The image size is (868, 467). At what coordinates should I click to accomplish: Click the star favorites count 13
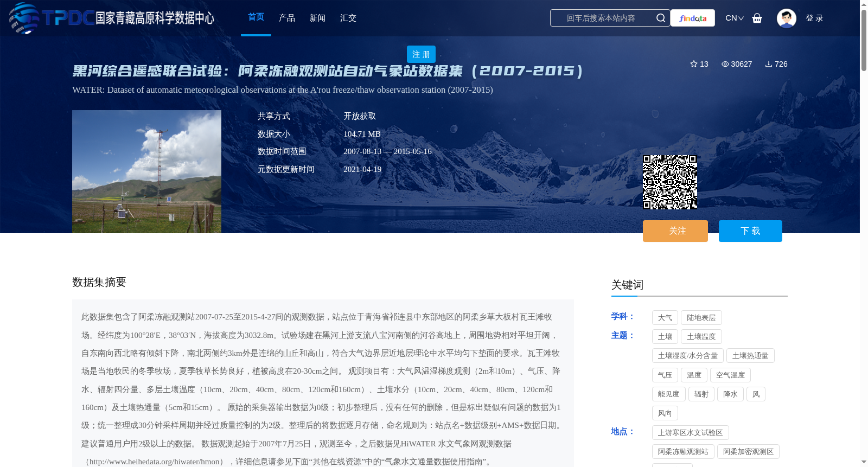click(699, 64)
